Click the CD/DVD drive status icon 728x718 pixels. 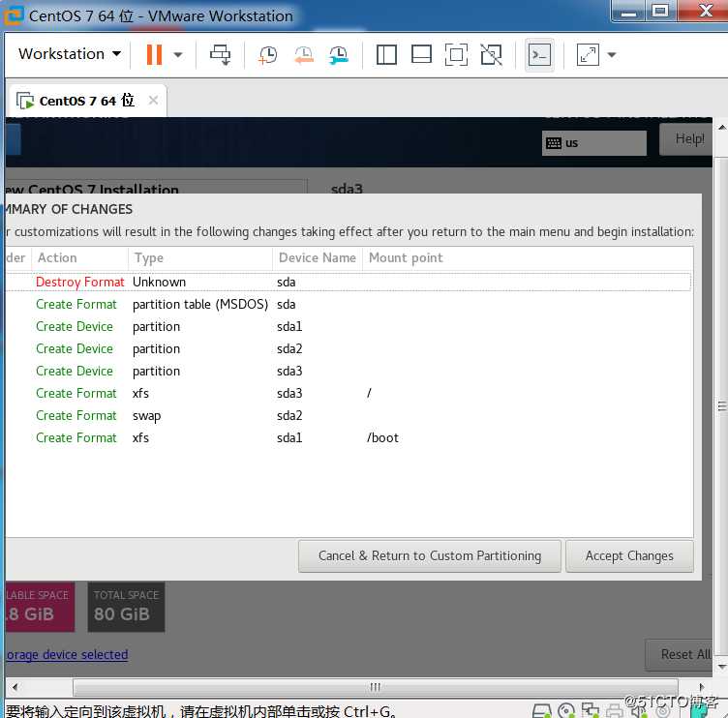pos(566,710)
